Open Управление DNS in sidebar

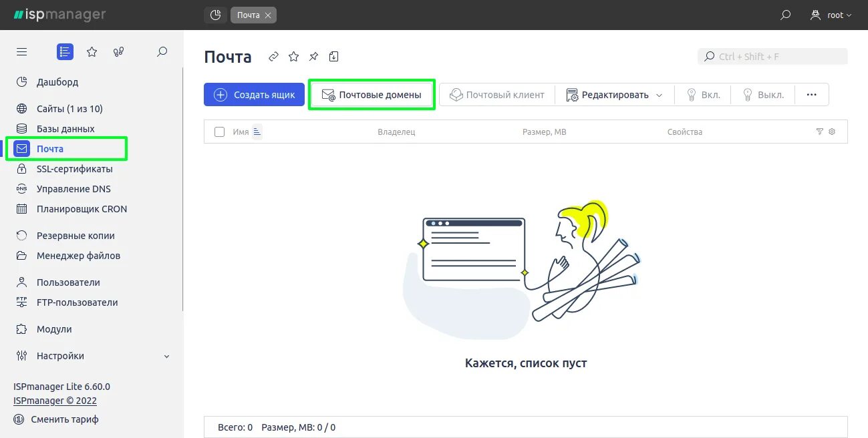pos(74,189)
